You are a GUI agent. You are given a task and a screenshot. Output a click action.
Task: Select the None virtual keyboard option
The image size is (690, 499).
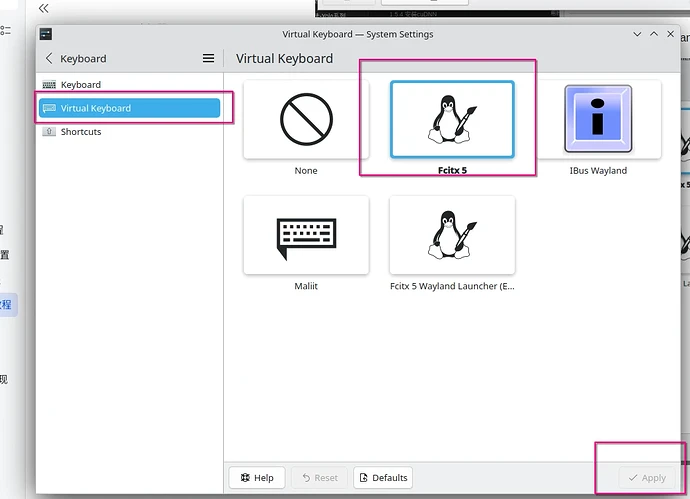pyautogui.click(x=306, y=120)
